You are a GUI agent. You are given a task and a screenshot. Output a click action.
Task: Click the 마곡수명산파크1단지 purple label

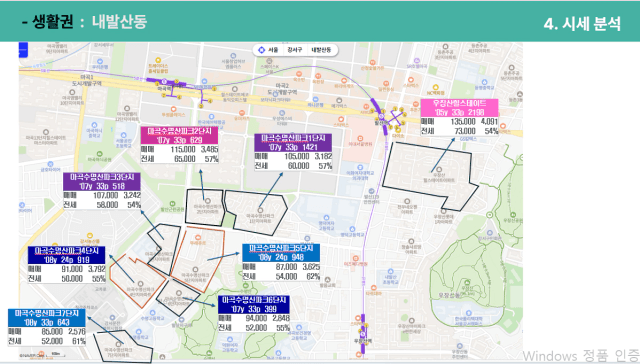293,142
